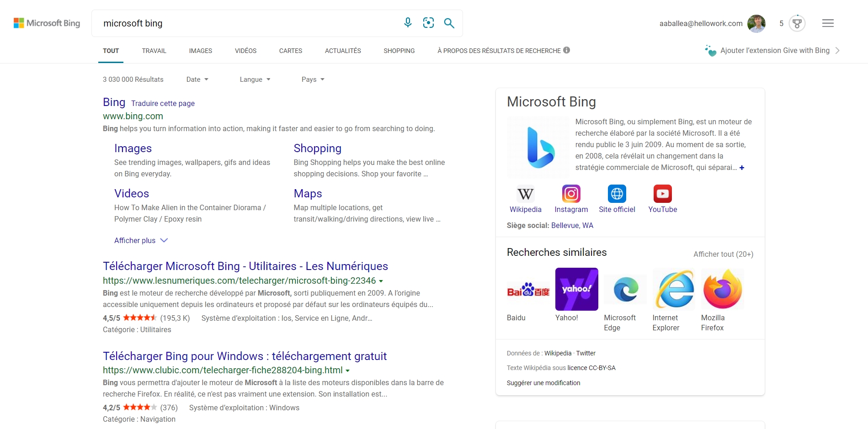868x429 pixels.
Task: Visit the Site officiel via the globe icon
Action: point(617,194)
